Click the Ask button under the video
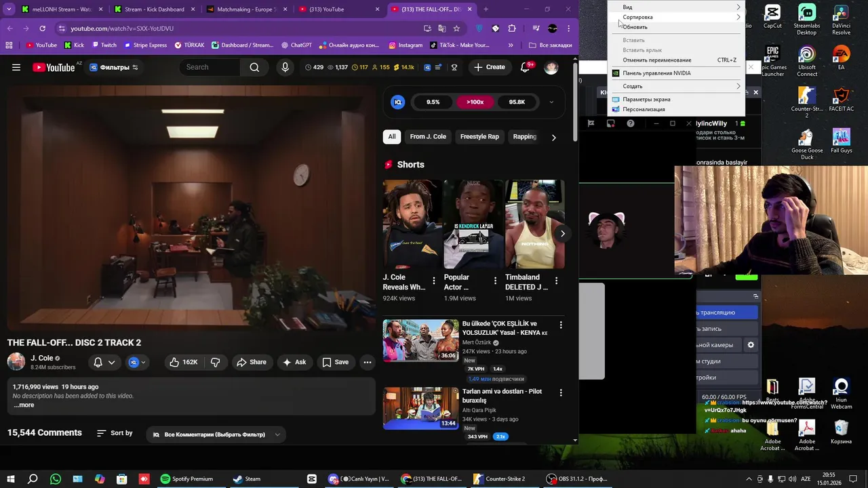This screenshot has width=868, height=488. 294,362
